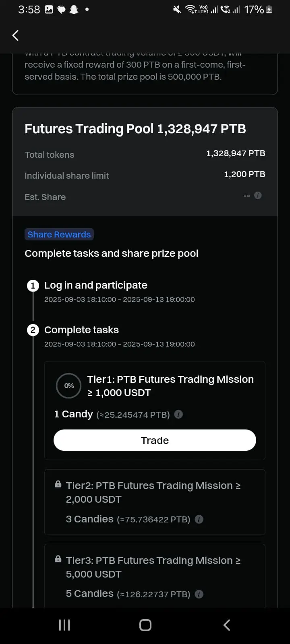
Task: Tap Tier1 PTB Futures Trading Mission title
Action: tap(170, 386)
